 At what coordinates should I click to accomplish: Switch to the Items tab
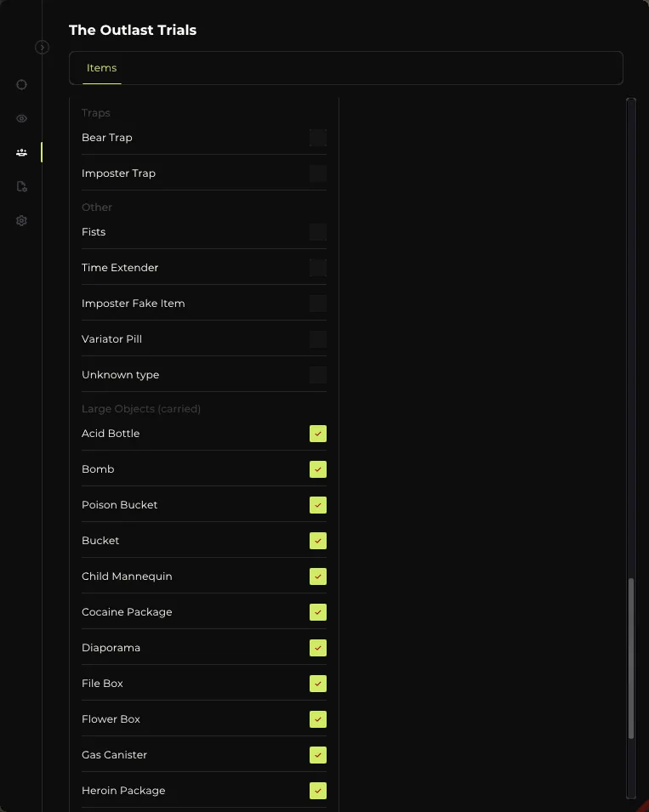tap(101, 68)
